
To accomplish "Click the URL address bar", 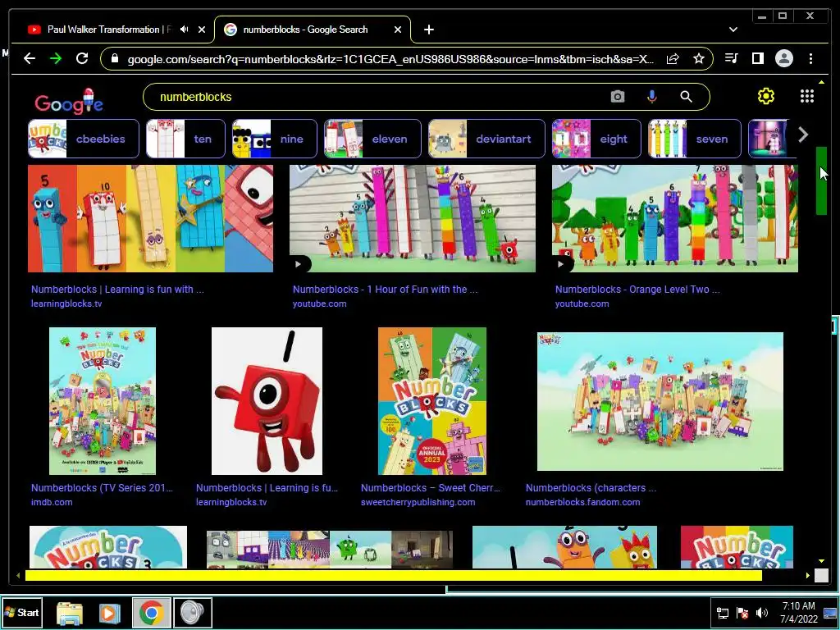I will [x=390, y=59].
